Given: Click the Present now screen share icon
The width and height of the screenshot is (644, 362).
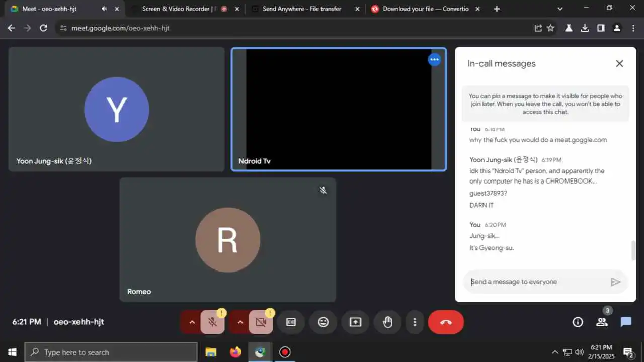Looking at the screenshot, I should tap(355, 322).
